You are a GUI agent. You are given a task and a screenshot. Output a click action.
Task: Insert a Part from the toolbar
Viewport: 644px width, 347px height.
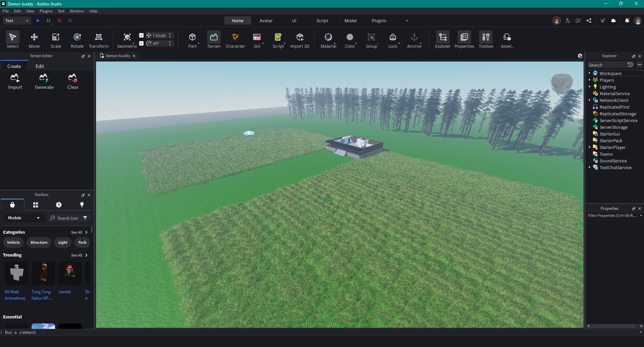pos(192,40)
